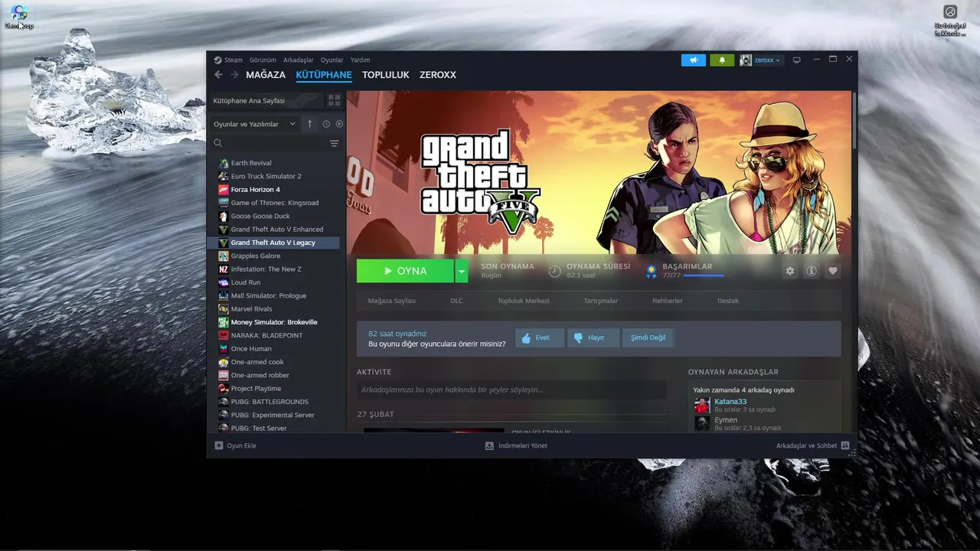Go forward with the right arrow

(234, 75)
